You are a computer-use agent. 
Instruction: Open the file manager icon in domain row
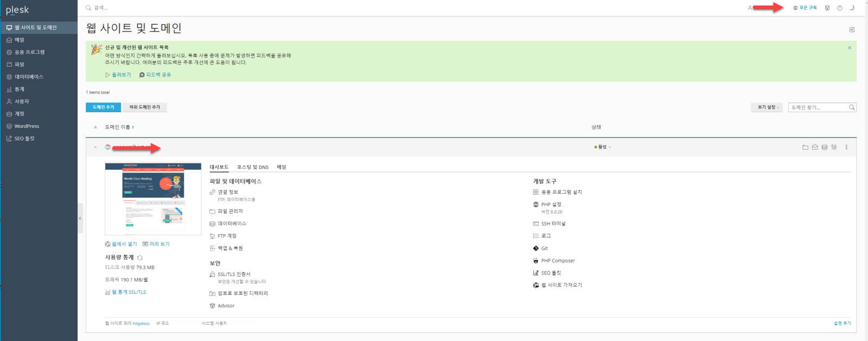(805, 147)
